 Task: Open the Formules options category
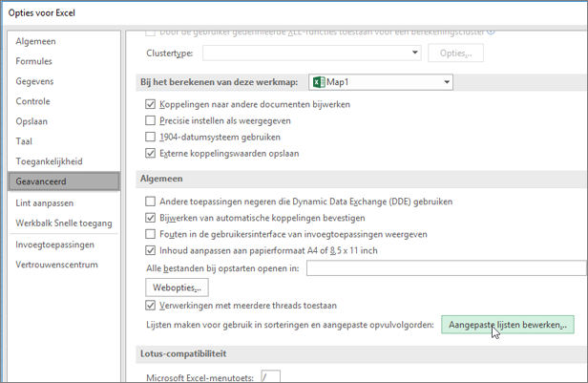point(33,61)
